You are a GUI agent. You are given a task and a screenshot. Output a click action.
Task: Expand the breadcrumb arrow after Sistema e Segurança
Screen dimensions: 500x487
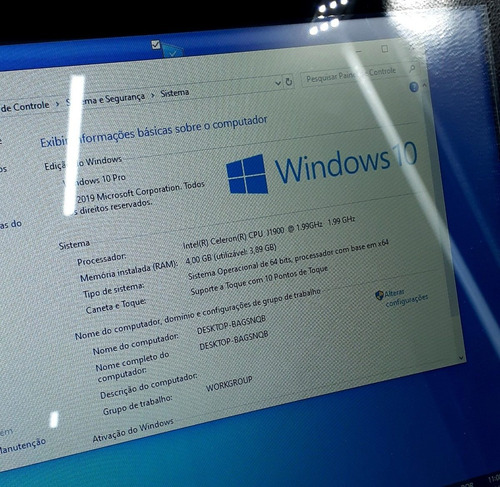[x=153, y=95]
